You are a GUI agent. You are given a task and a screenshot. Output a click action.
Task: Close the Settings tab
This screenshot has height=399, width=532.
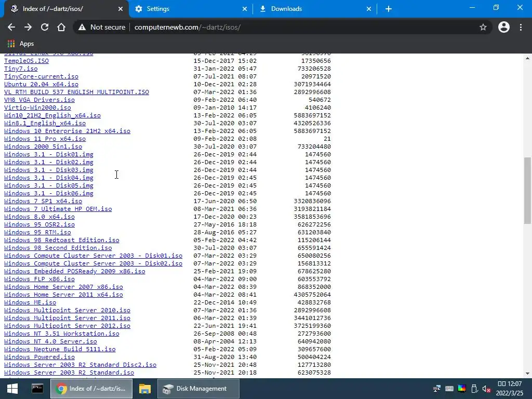245,9
